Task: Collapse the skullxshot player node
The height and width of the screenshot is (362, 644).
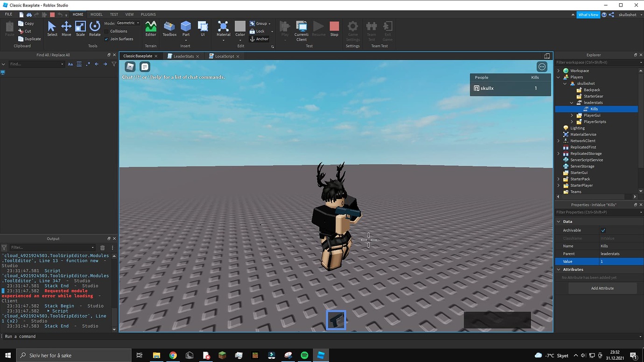Action: tap(565, 84)
